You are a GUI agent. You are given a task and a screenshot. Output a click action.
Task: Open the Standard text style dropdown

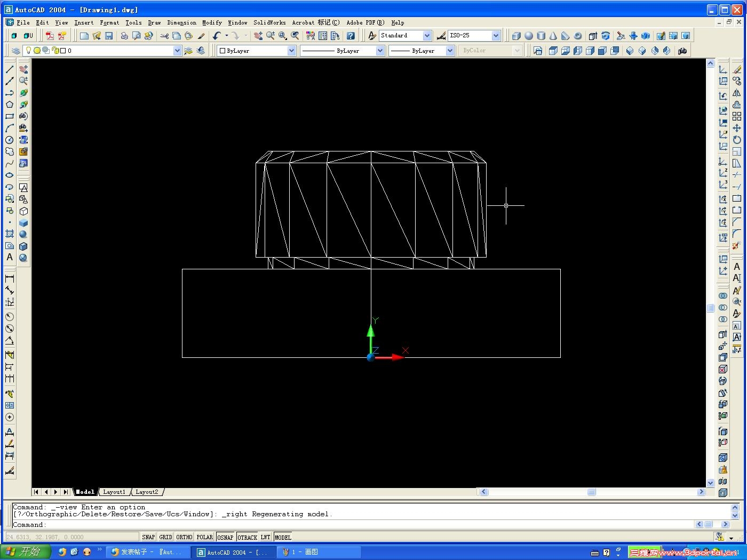427,36
